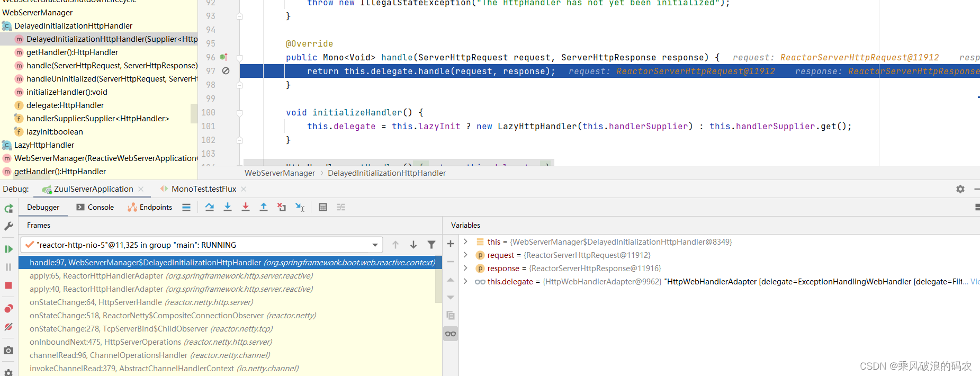980x376 pixels.
Task: Collapse the code fold marker on line 100
Action: pyautogui.click(x=239, y=112)
